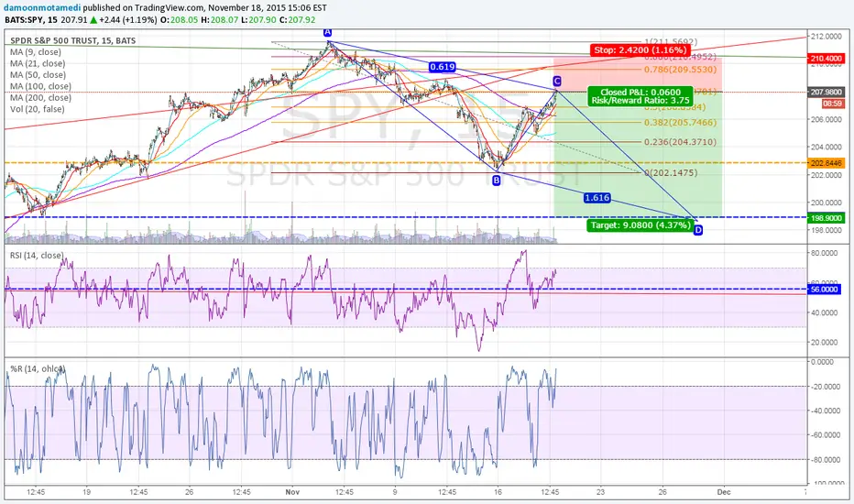Click the 08:59 countdown timer tag

pyautogui.click(x=833, y=104)
